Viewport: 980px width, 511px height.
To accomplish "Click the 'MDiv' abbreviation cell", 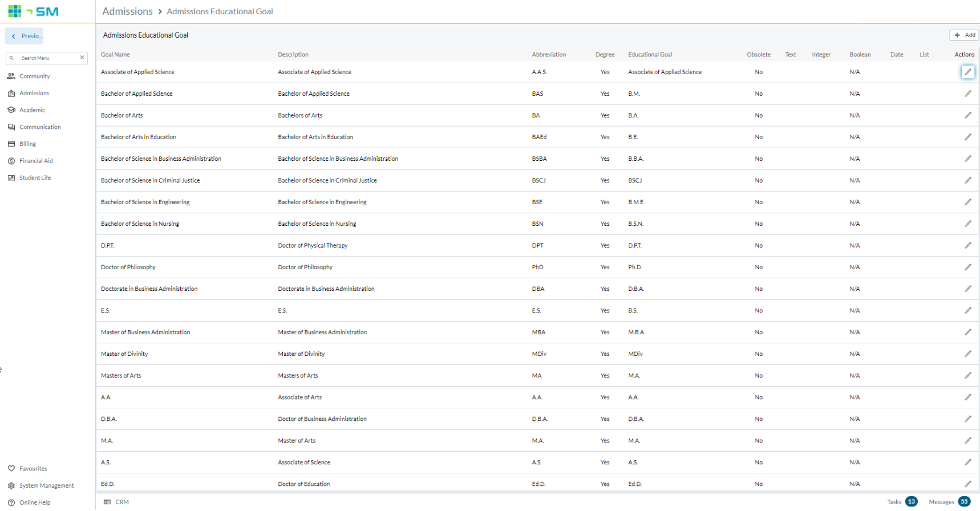I will [x=539, y=354].
